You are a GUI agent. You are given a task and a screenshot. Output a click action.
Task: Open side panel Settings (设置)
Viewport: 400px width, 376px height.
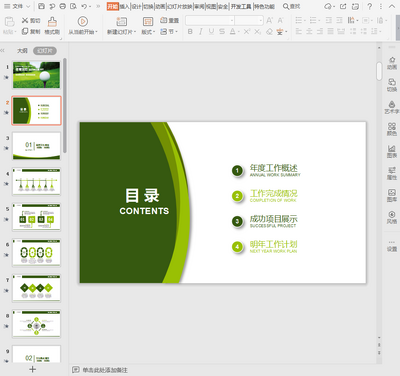point(392,246)
